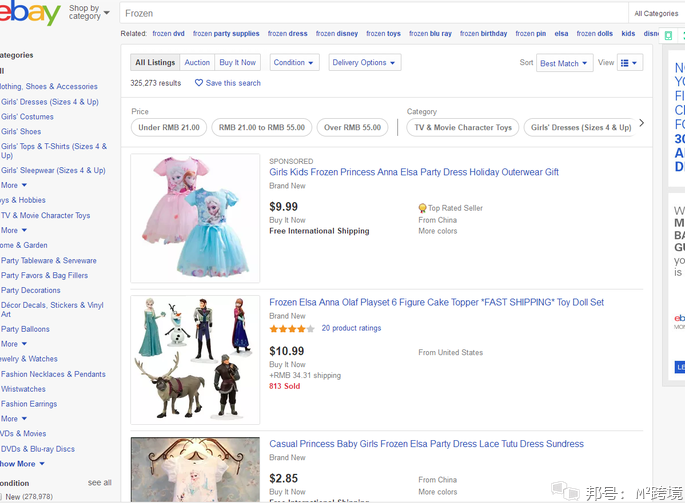Click 20 product ratings link
The image size is (685, 503).
coord(351,328)
